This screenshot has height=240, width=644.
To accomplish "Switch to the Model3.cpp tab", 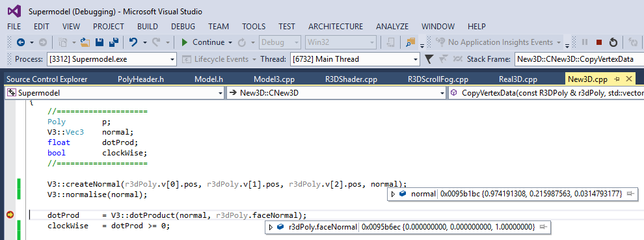I will tap(274, 79).
